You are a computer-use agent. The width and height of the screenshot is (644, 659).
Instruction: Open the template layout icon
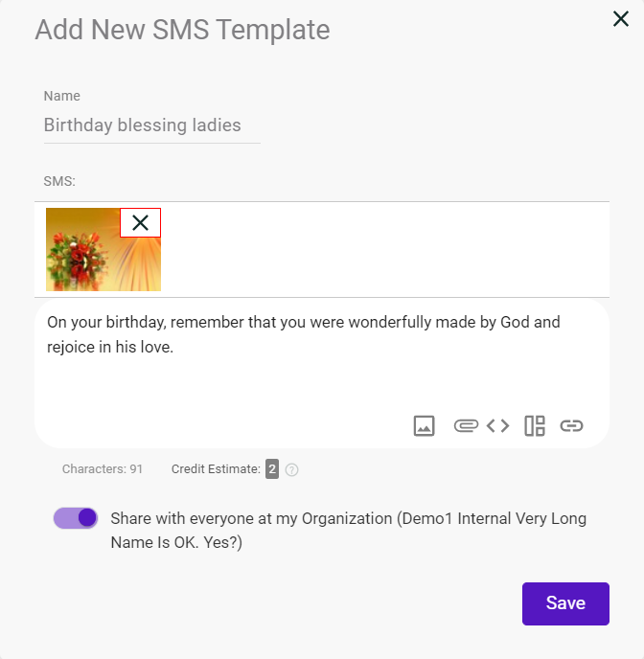click(x=535, y=425)
